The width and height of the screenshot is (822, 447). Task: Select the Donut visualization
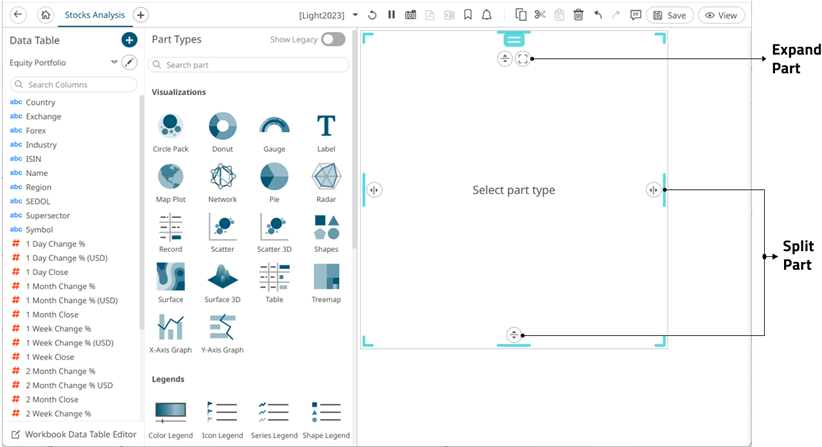pyautogui.click(x=222, y=133)
